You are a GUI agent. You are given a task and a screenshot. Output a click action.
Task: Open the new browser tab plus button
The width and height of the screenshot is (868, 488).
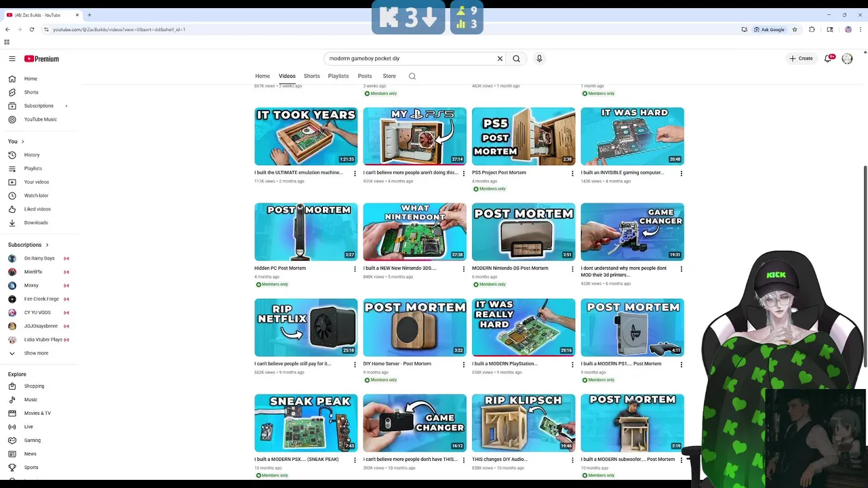coord(89,15)
